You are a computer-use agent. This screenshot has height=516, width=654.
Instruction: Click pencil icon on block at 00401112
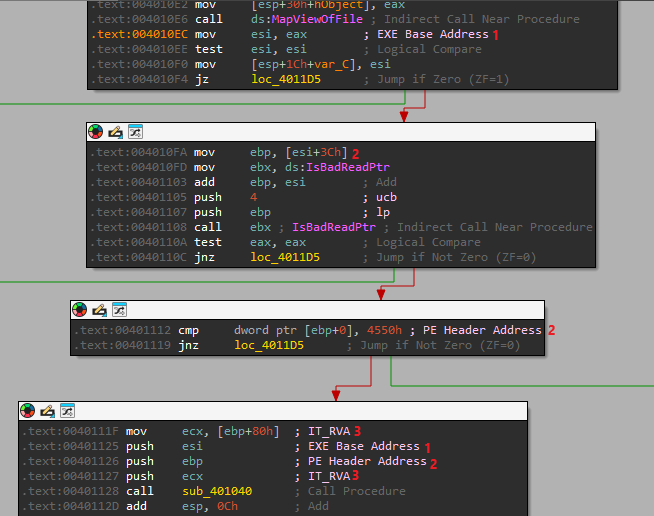[99, 309]
